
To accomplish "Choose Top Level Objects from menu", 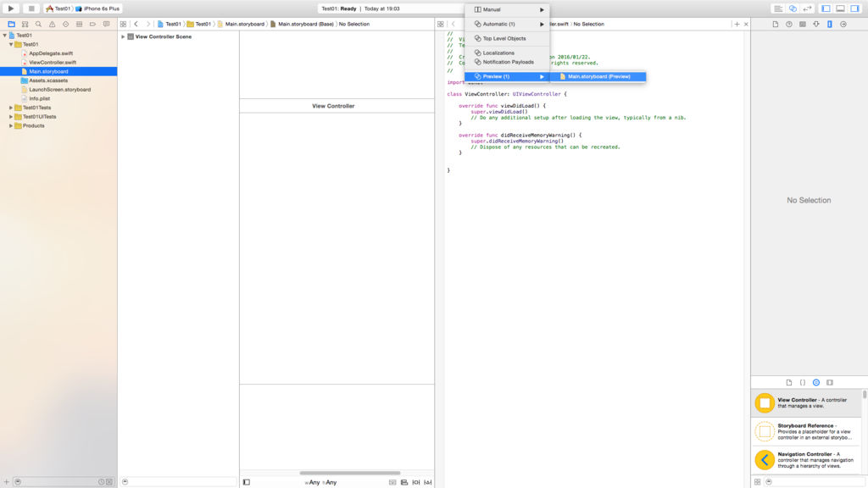I will 507,39.
